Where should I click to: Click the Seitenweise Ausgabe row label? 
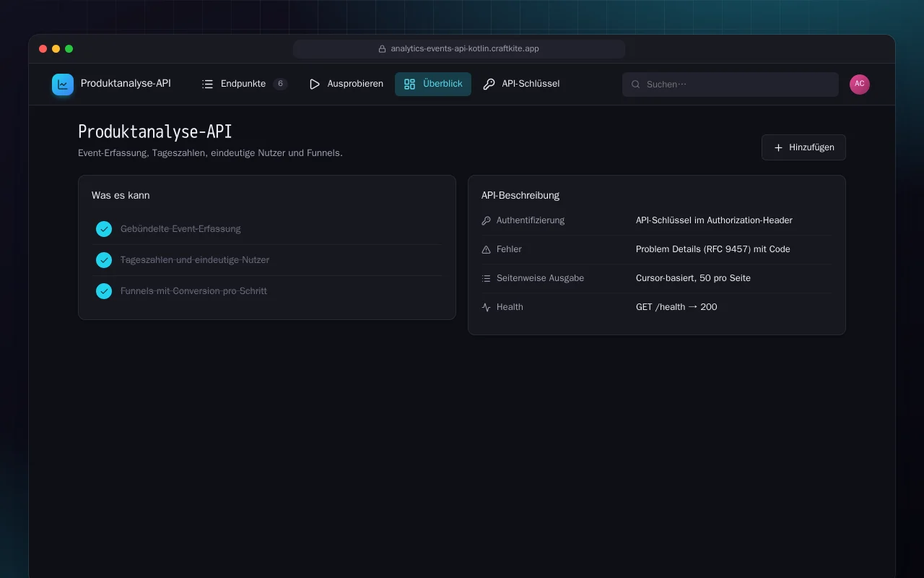(540, 278)
